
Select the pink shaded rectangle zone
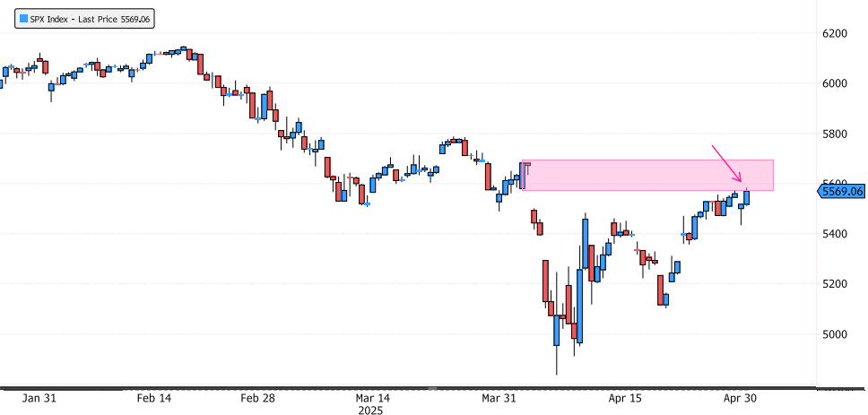pyautogui.click(x=646, y=175)
